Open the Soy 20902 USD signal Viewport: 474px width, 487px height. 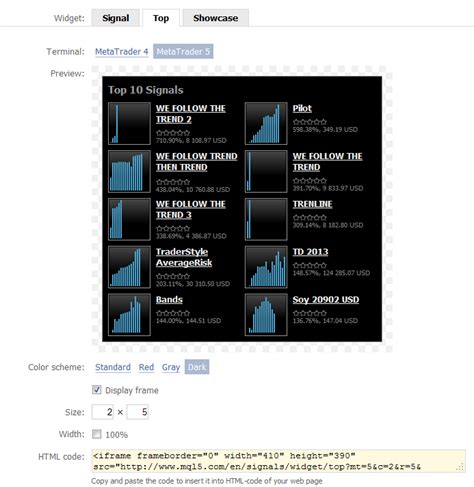[x=326, y=299]
